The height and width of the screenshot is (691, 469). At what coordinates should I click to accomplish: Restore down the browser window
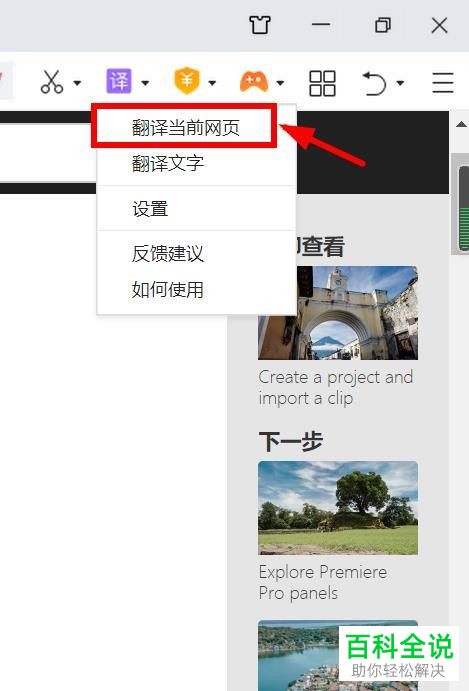(x=382, y=25)
